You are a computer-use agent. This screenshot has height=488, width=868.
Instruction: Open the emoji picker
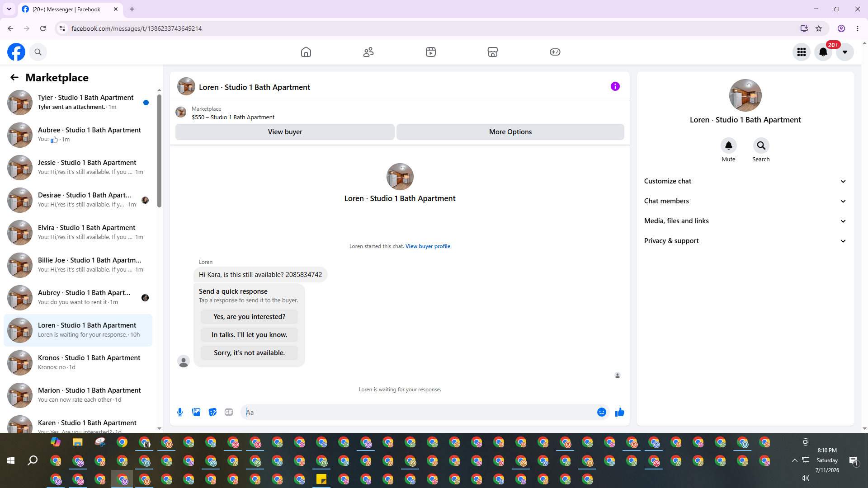pos(602,412)
